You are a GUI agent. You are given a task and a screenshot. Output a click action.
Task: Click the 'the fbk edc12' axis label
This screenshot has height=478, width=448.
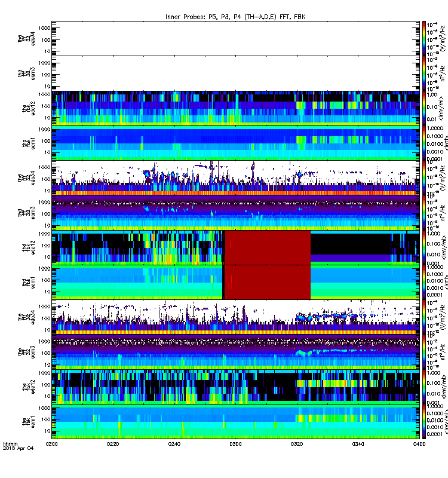[29, 387]
